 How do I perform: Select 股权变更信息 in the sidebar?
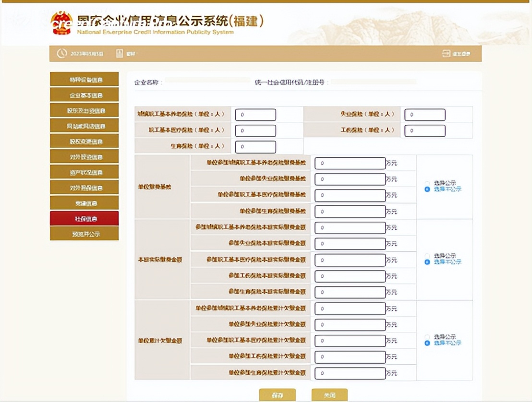[84, 141]
